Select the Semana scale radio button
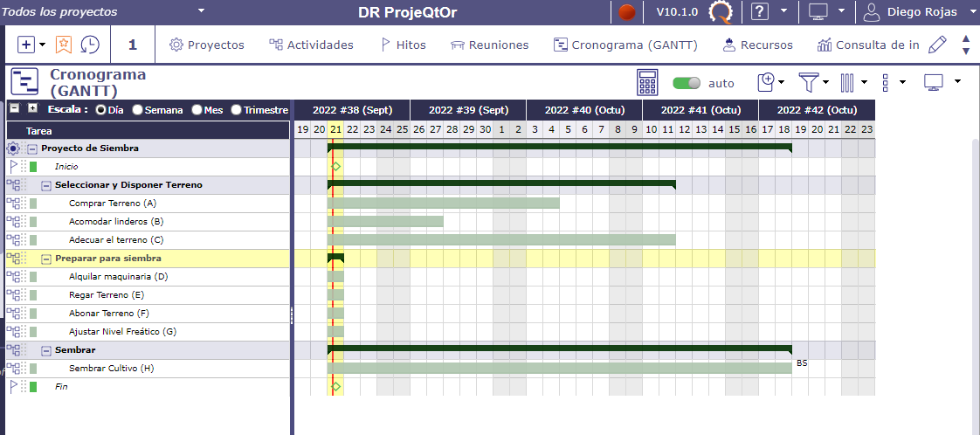Image resolution: width=980 pixels, height=435 pixels. pos(137,110)
